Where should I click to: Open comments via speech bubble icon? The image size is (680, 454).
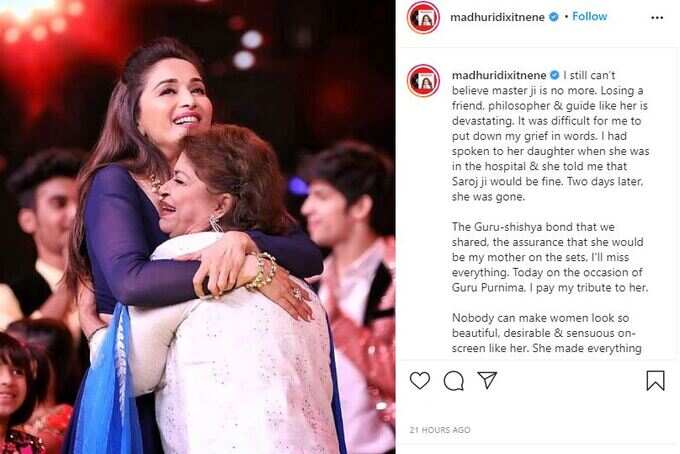454,381
